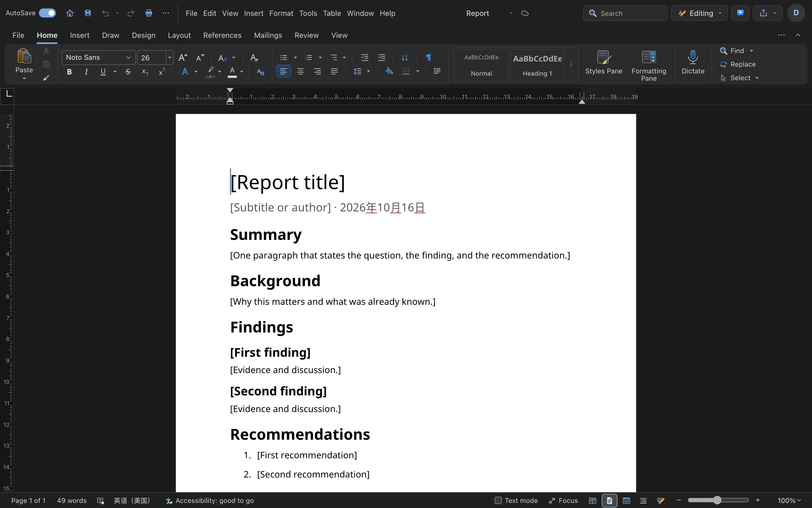Screen dimensions: 812x508
Task: Open the Styles Pane
Action: [604, 63]
